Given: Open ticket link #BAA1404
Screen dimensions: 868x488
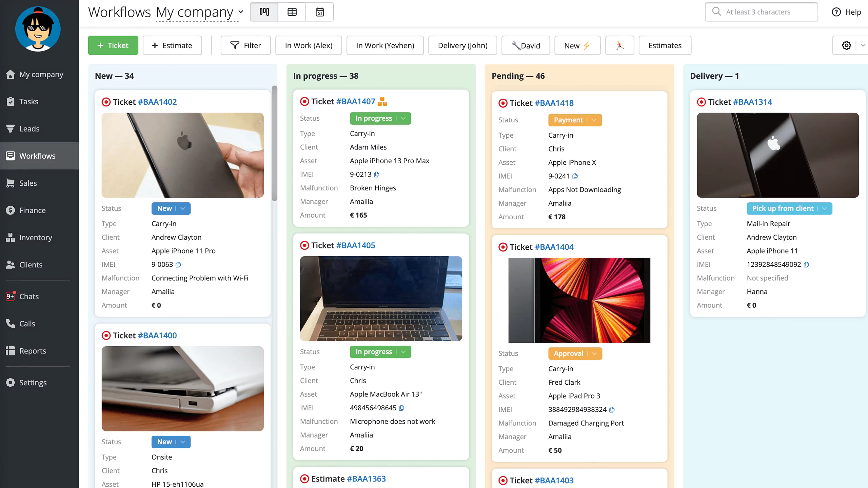Looking at the screenshot, I should pyautogui.click(x=554, y=247).
